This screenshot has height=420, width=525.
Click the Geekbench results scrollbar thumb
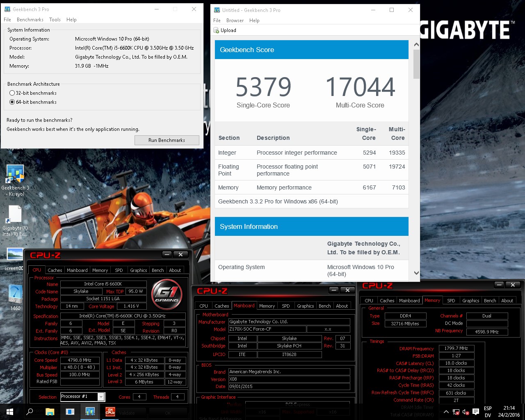tap(416, 64)
